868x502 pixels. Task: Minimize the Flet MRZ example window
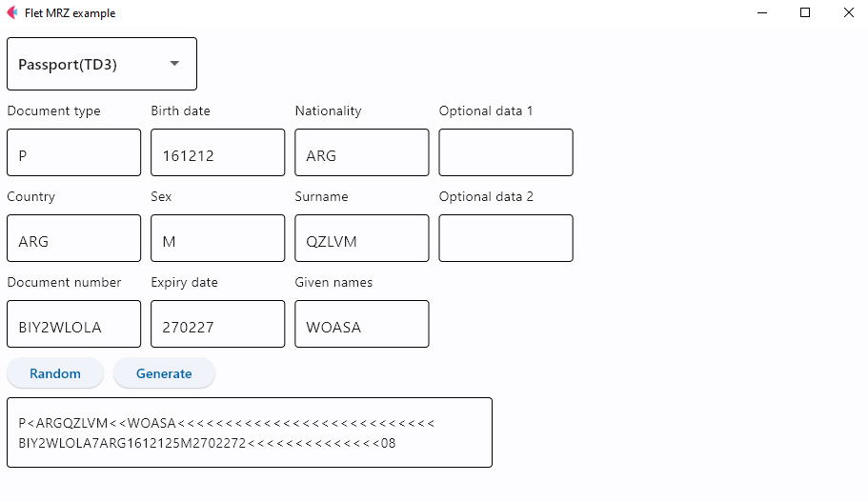[761, 13]
